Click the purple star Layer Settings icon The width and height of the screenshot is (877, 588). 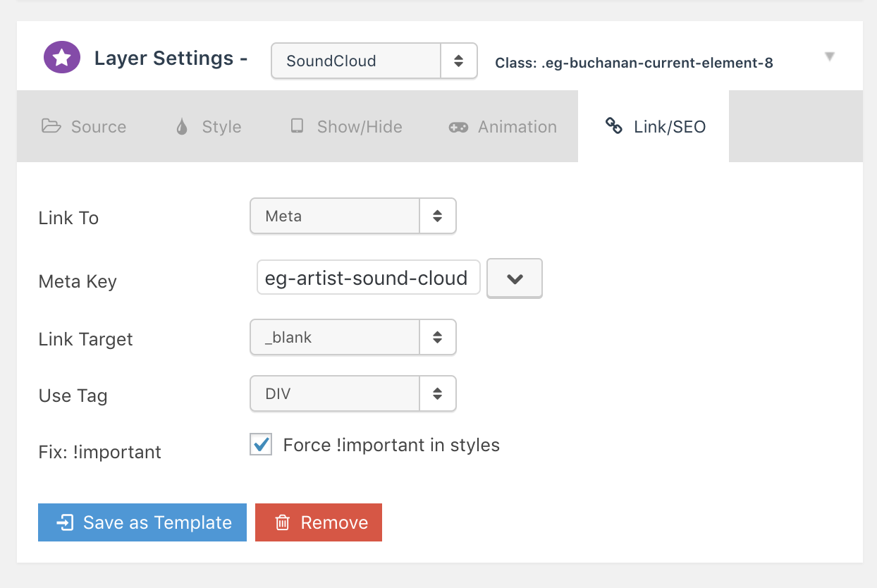(x=62, y=58)
